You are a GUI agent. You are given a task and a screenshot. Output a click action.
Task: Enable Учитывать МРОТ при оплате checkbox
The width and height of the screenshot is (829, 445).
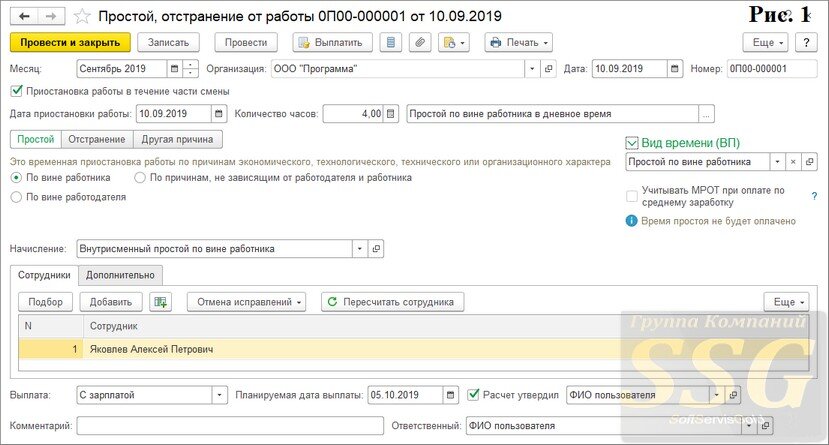[632, 196]
